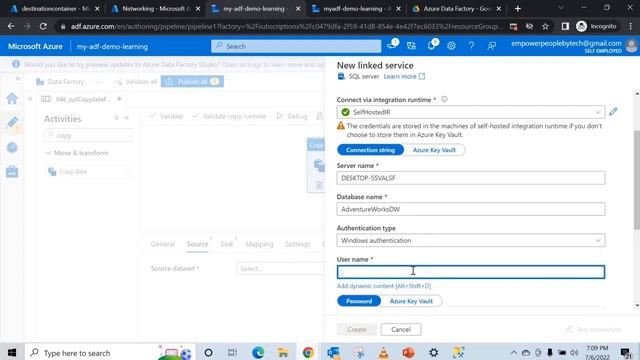Open Azure notifications bell icon
Screen dimensions: 640x360
432,46
